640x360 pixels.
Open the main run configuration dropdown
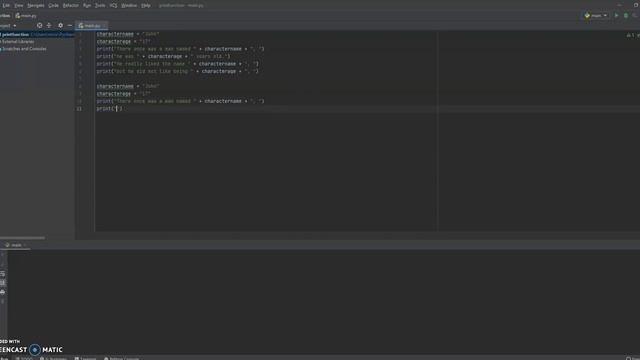(596, 16)
